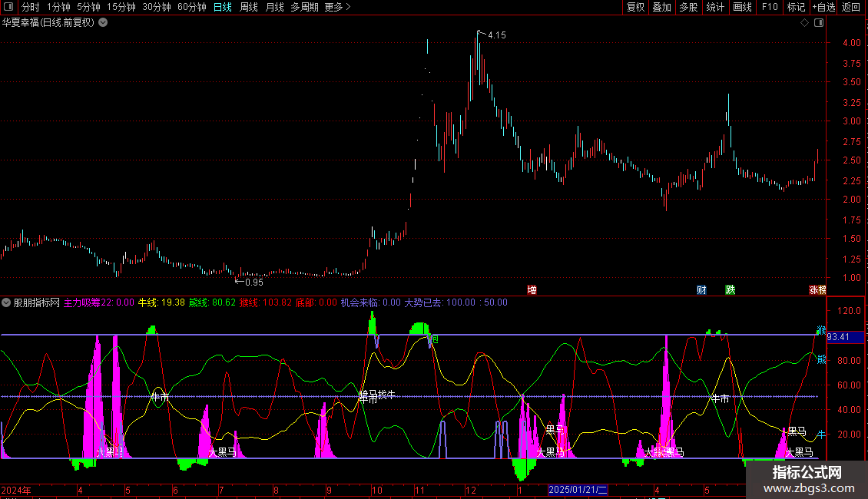The height and width of the screenshot is (499, 868).
Task: Click the 大势已去: 100.00 readout
Action: [x=440, y=302]
